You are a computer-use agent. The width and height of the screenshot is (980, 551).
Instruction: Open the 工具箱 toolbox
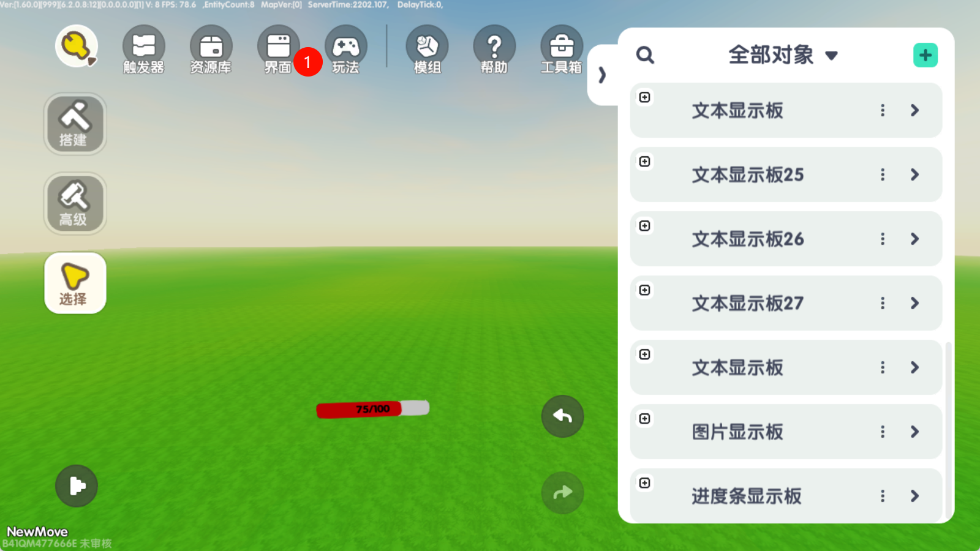(562, 50)
